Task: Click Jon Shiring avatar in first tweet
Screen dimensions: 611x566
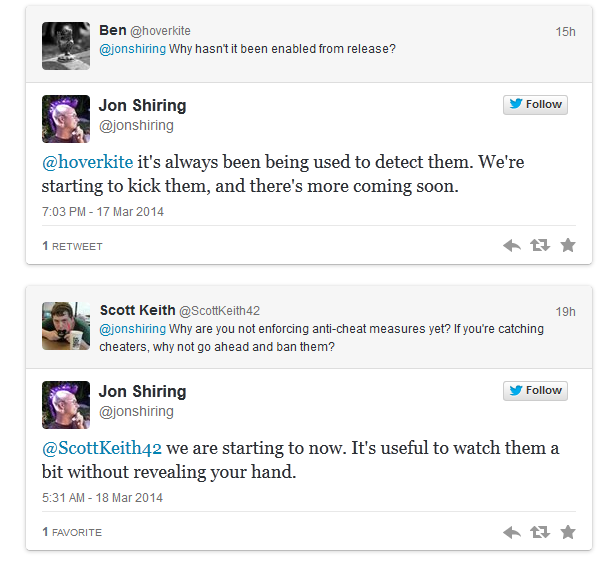Action: coord(66,119)
